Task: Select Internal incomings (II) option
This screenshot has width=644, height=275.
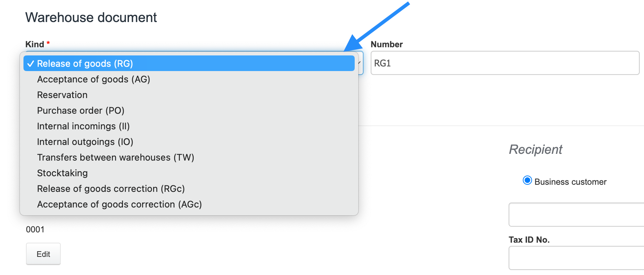Action: pyautogui.click(x=83, y=126)
